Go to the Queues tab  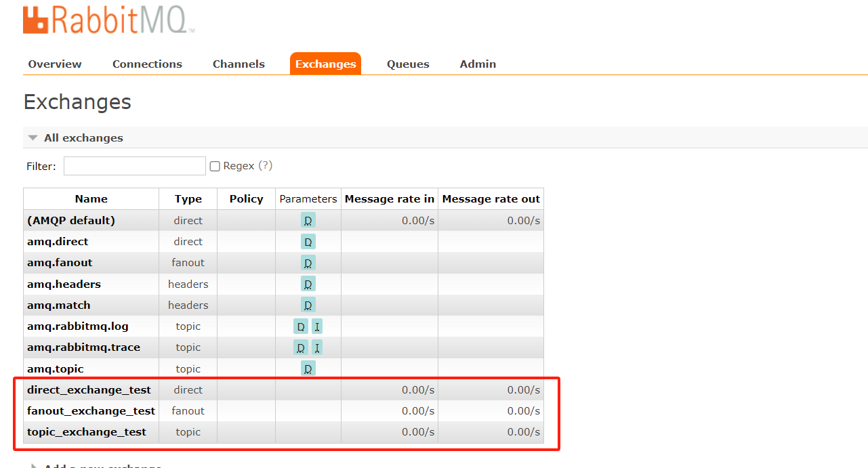pyautogui.click(x=408, y=64)
